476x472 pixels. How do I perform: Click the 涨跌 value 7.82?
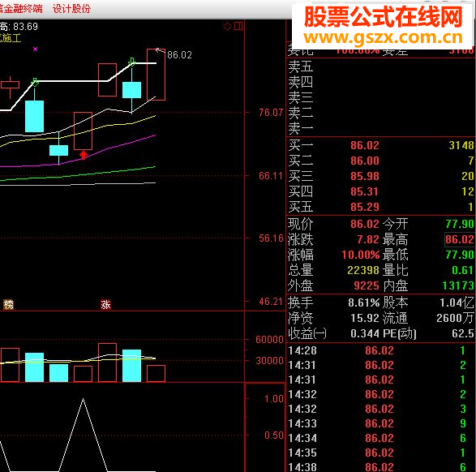(x=368, y=239)
